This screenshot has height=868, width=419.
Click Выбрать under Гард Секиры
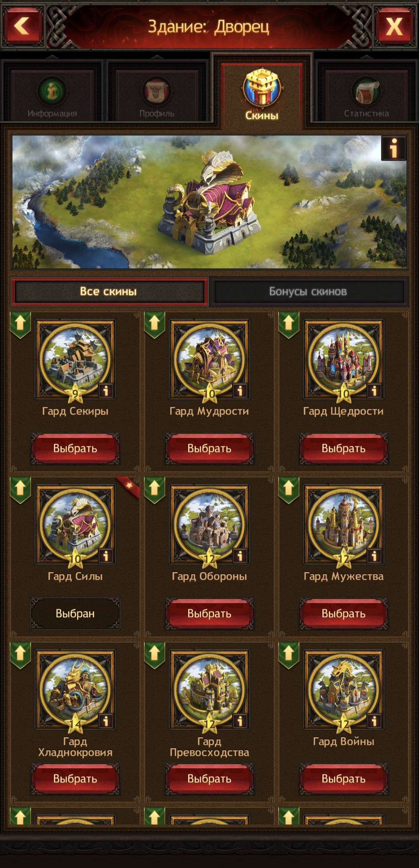(x=75, y=449)
